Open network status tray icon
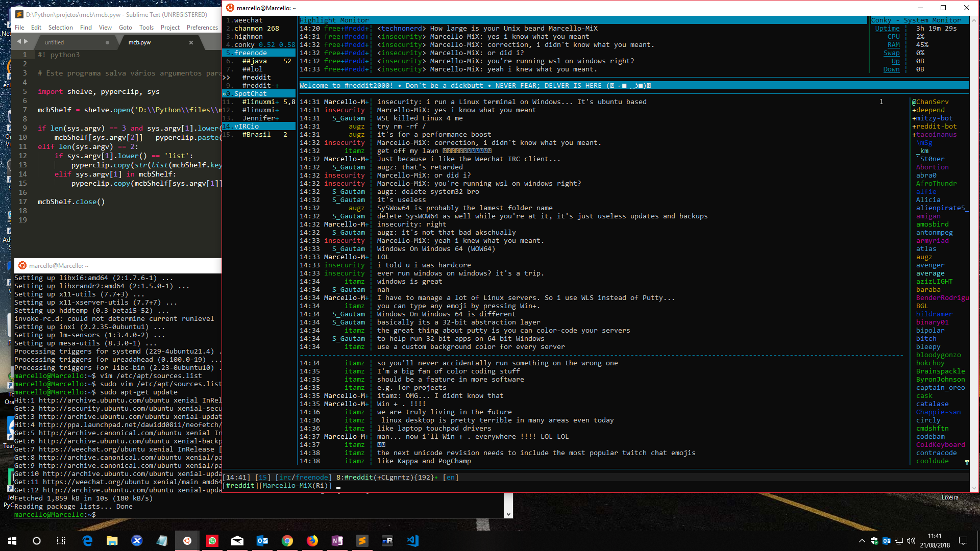The width and height of the screenshot is (980, 551). pyautogui.click(x=899, y=541)
